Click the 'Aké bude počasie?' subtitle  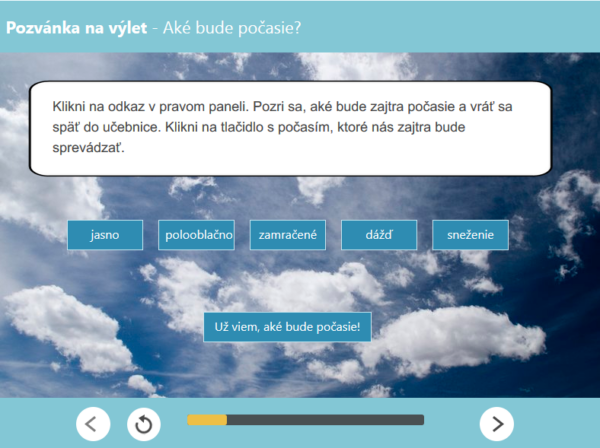click(232, 28)
